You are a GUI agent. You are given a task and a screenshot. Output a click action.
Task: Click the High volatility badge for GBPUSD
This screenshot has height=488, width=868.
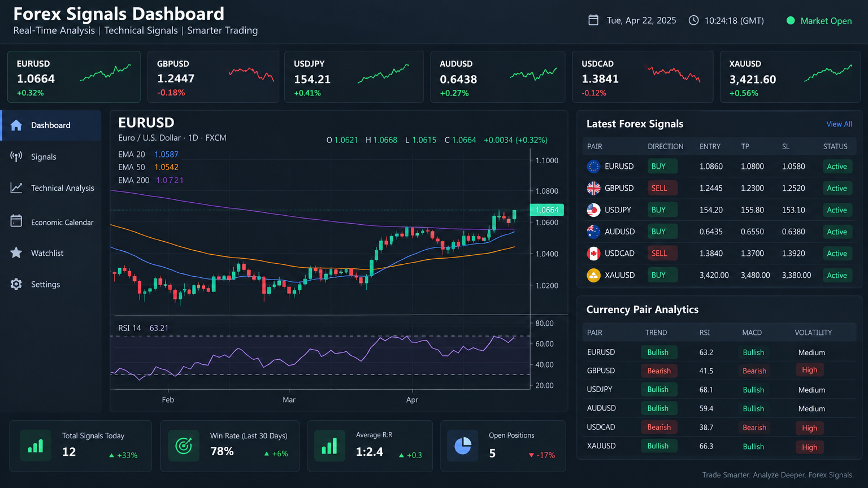tap(810, 370)
